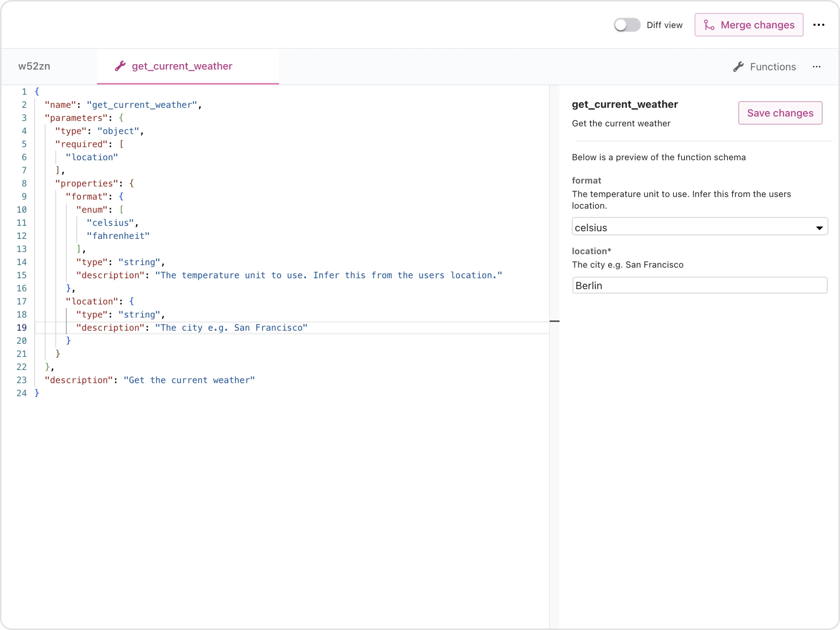Click the wrench icon on get_current_weather tab
840x630 pixels.
coord(120,67)
